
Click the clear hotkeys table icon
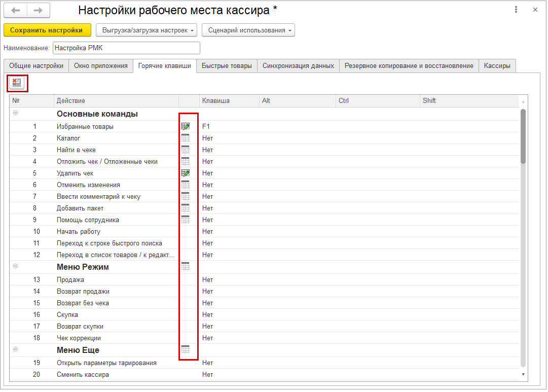[17, 83]
